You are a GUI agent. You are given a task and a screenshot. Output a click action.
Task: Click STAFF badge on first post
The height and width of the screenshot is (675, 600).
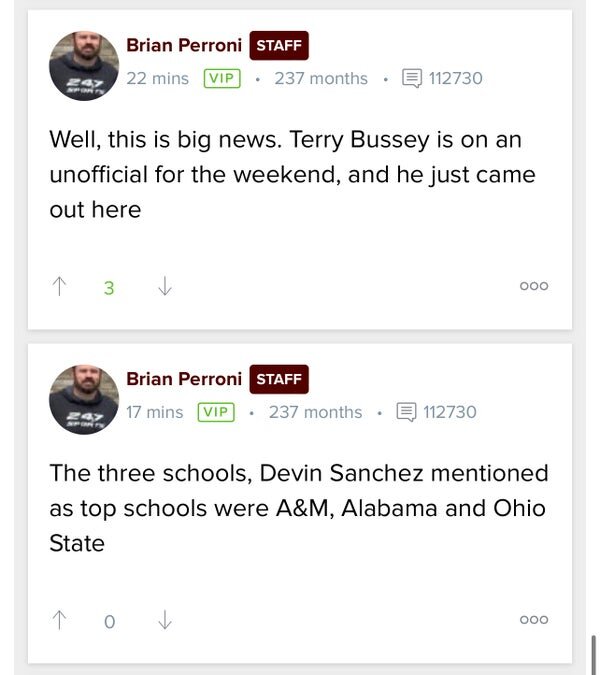279,45
